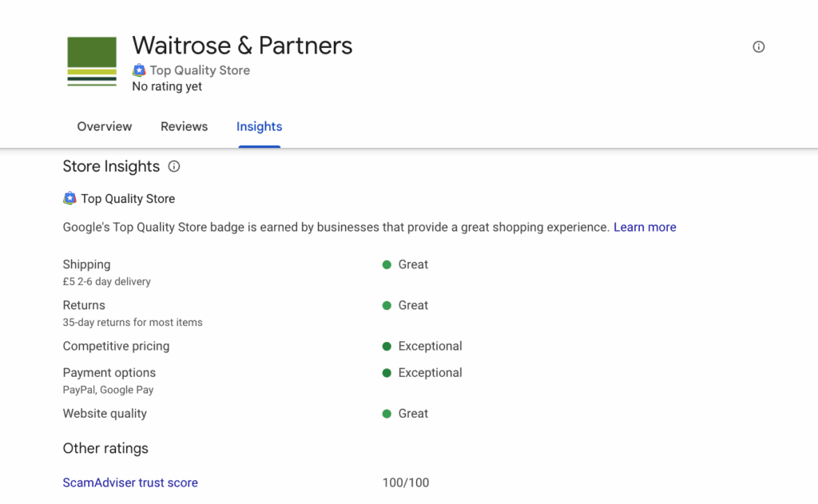Image resolution: width=818 pixels, height=504 pixels.
Task: Click the 100/100 trust score value
Action: tap(406, 482)
